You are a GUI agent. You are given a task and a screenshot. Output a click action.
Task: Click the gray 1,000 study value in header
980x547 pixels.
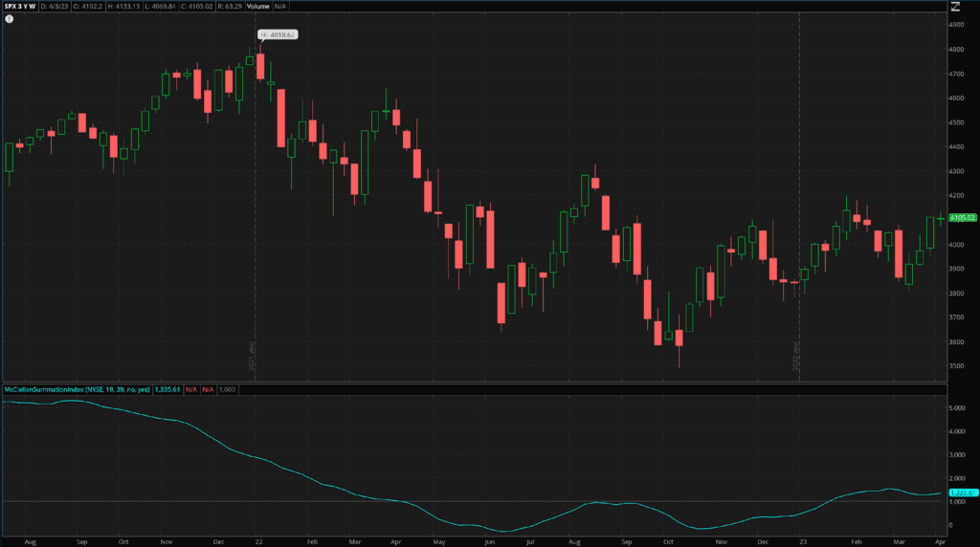pyautogui.click(x=227, y=389)
